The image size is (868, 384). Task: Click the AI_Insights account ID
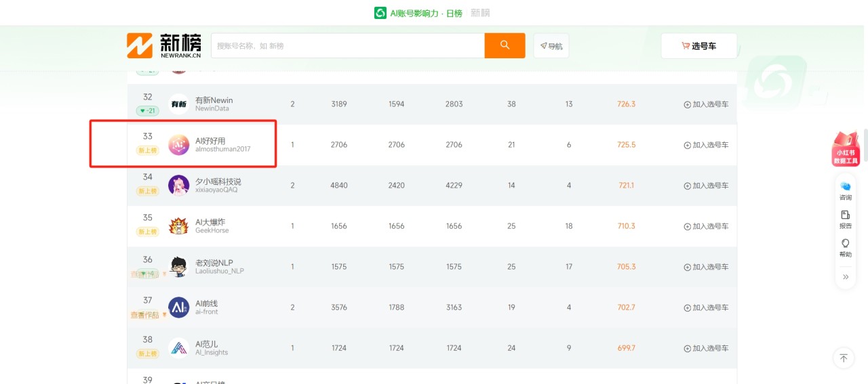212,352
